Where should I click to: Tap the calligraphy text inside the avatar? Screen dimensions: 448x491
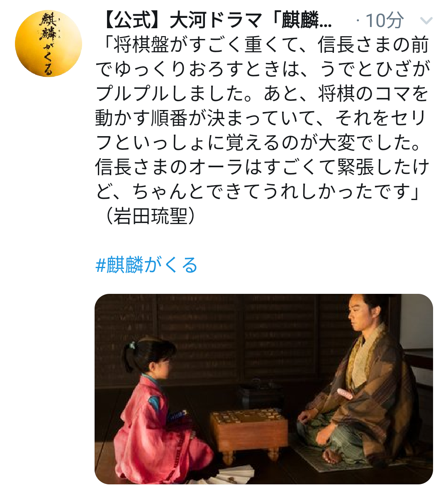tap(48, 44)
